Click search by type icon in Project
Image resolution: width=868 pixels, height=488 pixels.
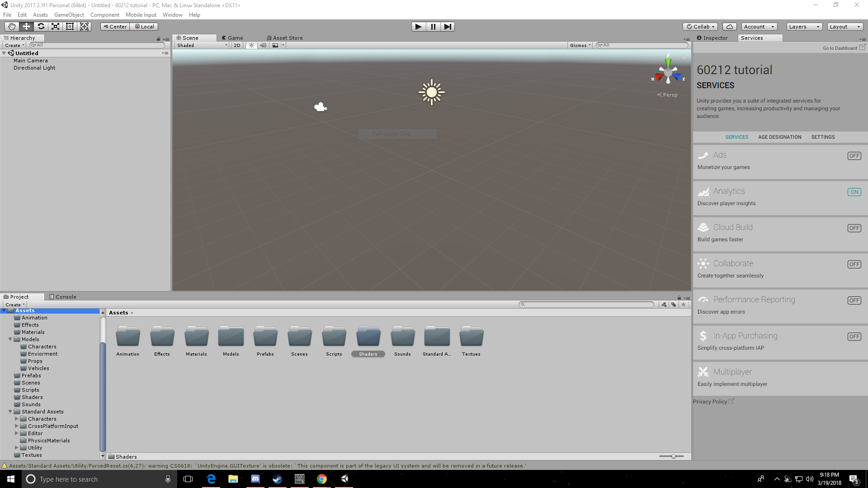(664, 305)
